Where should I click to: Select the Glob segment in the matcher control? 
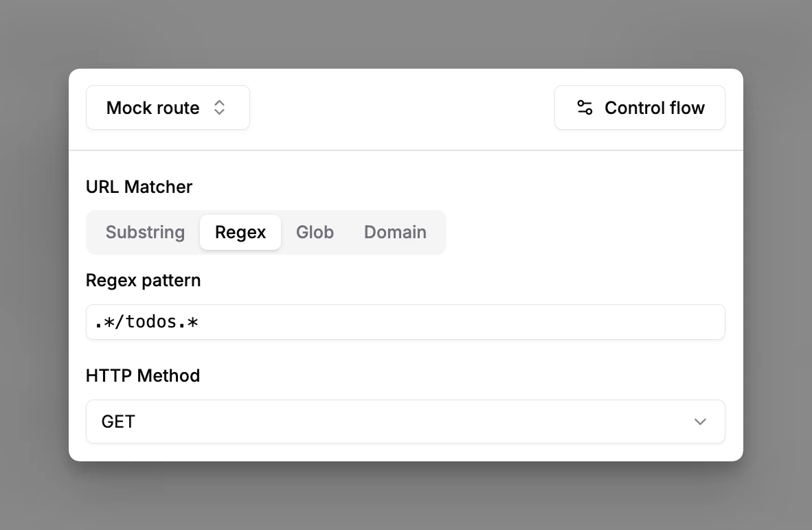point(315,232)
